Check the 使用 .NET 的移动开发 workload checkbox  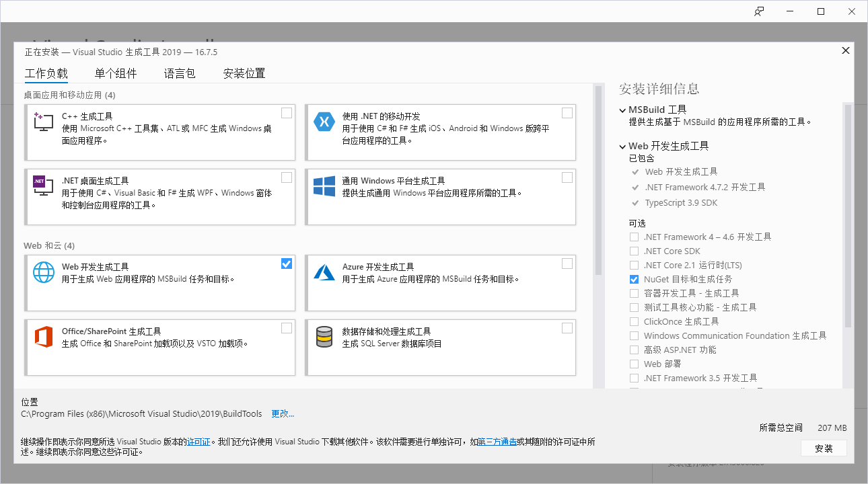coord(567,113)
